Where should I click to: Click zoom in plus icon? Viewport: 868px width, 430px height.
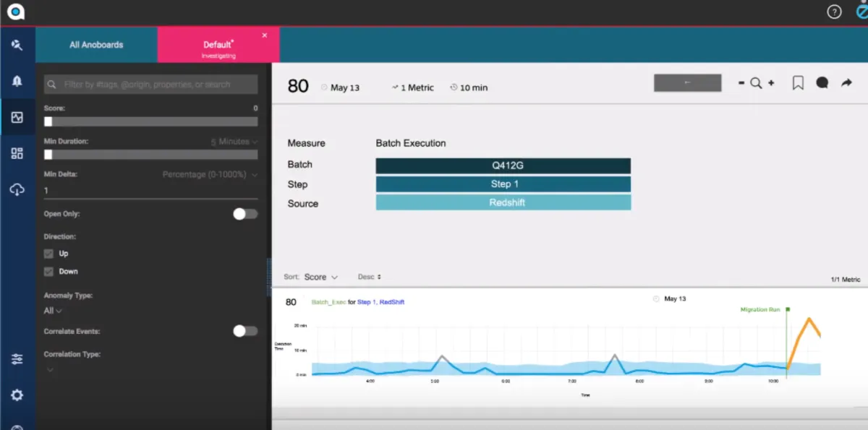771,83
